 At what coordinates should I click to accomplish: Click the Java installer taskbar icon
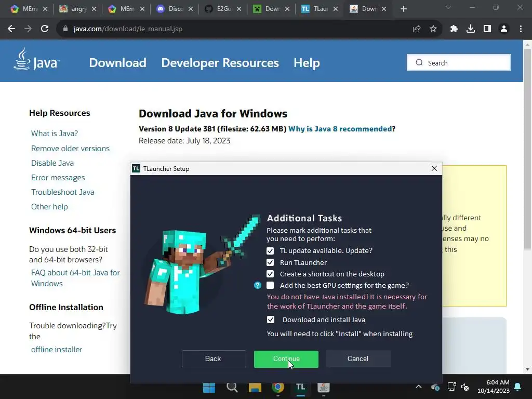[323, 387]
